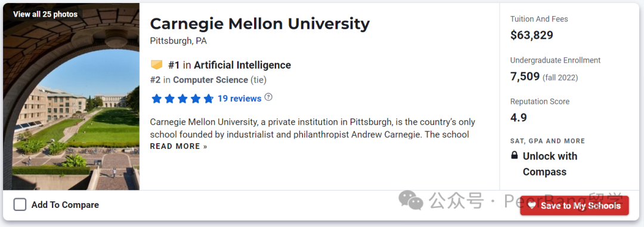Click the first blue rating star
The image size is (644, 227).
(x=156, y=99)
